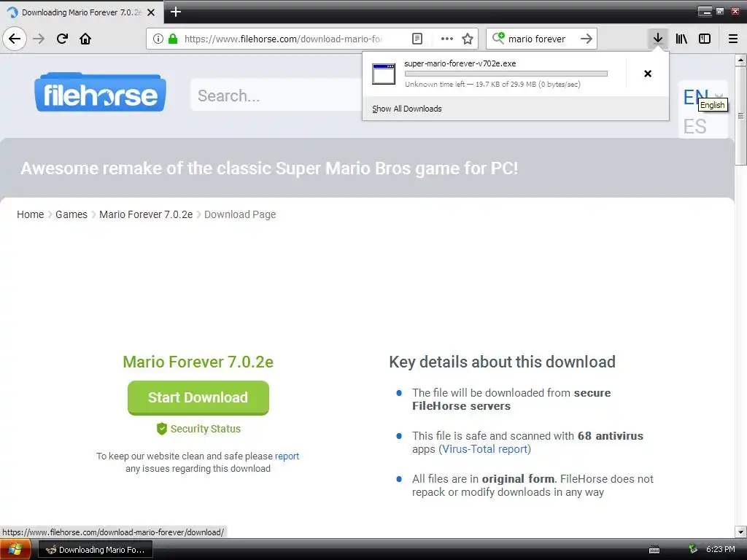Close the Downloading Mario Forever tab
The width and height of the screenshot is (747, 560).
pyautogui.click(x=151, y=12)
